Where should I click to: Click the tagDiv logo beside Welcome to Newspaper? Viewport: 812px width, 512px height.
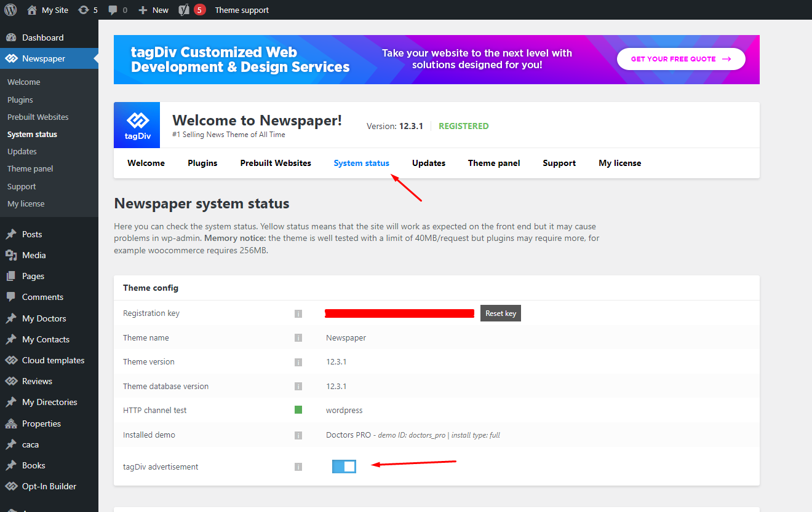[137, 125]
